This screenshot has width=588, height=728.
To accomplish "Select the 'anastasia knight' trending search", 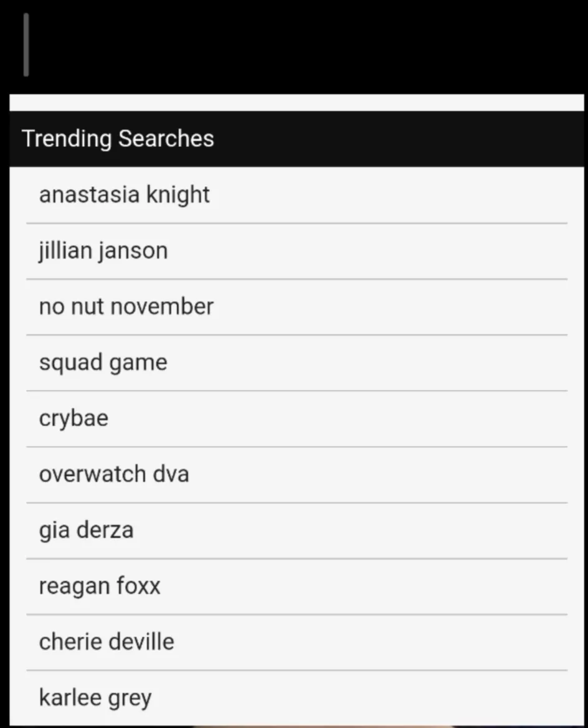I will point(125,195).
